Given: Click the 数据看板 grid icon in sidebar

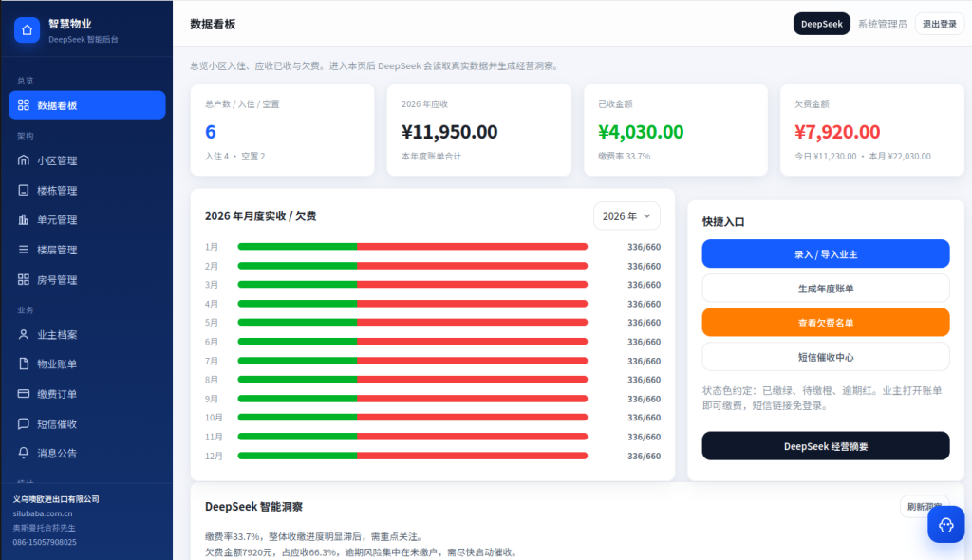Looking at the screenshot, I should coord(24,104).
